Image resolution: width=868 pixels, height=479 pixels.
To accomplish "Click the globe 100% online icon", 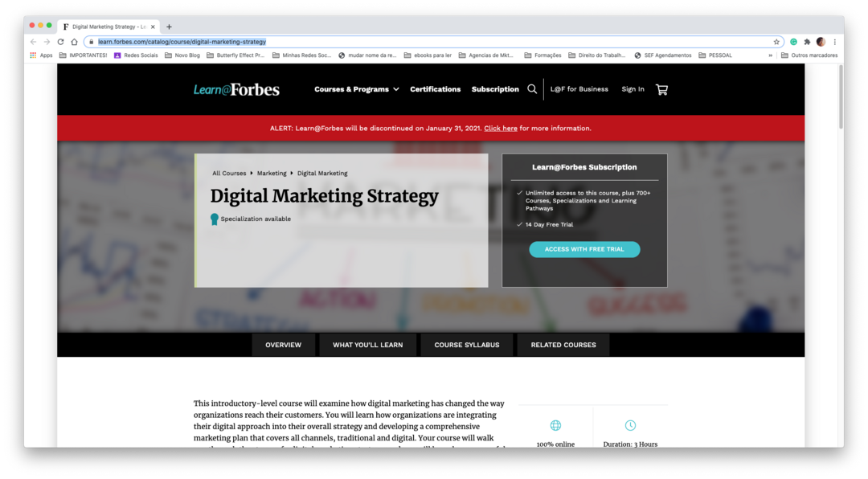I will click(555, 425).
